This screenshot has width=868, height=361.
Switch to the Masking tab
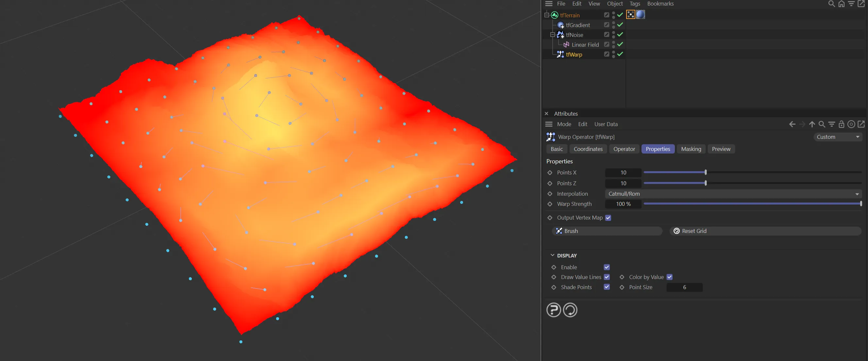coord(691,149)
